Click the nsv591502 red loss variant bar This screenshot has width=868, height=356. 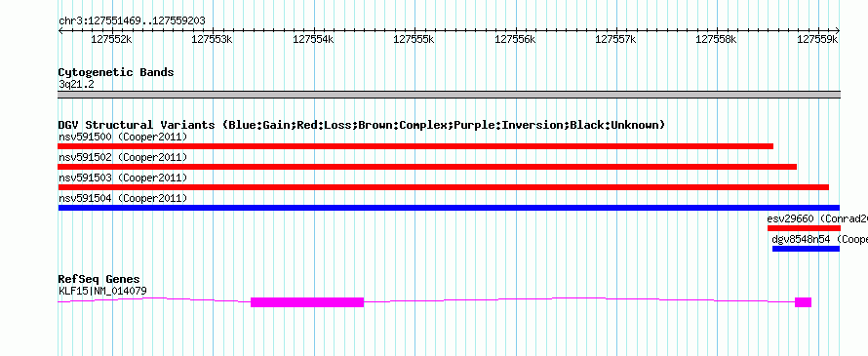point(427,167)
